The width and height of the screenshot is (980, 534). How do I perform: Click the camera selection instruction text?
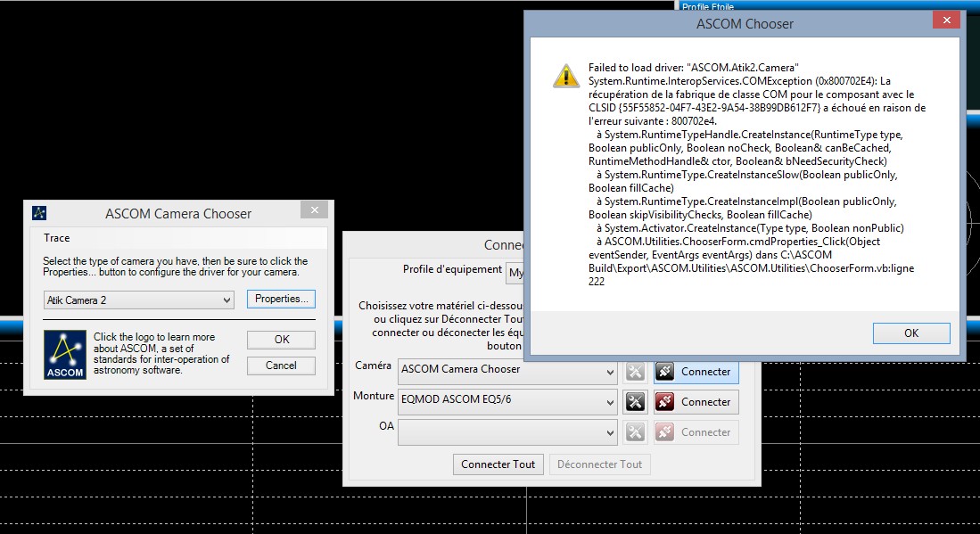[x=175, y=267]
